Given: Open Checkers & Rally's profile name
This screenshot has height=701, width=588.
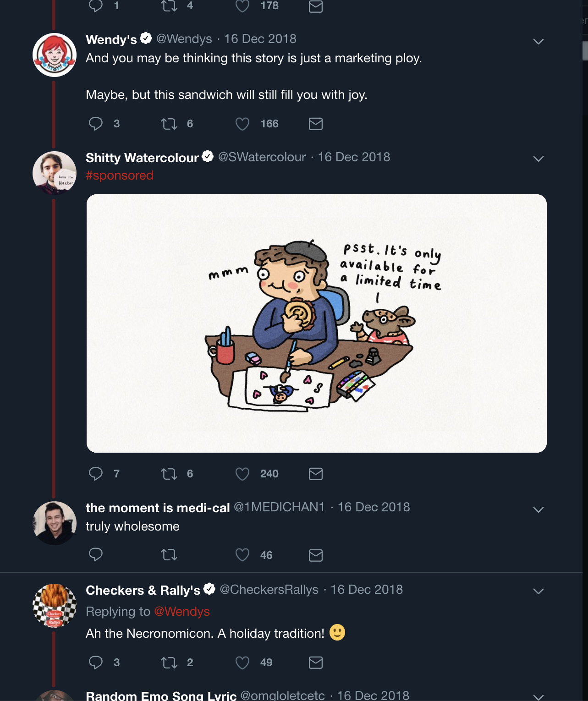Looking at the screenshot, I should point(143,590).
